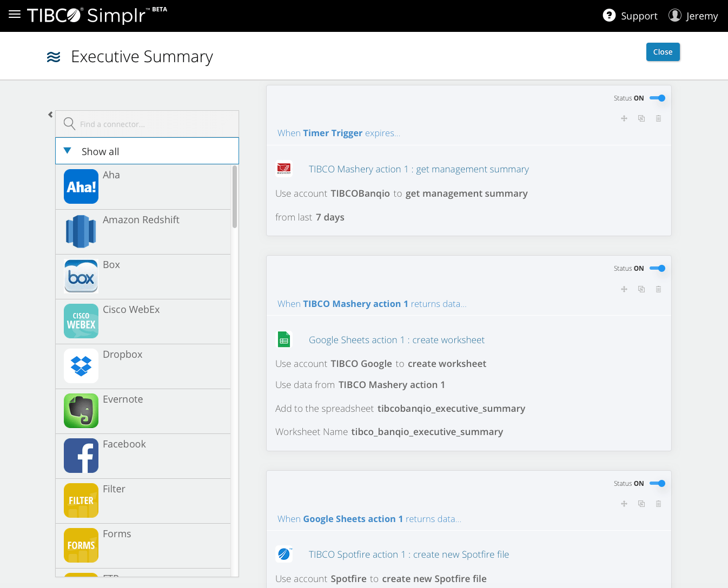Duplicate the Google Sheets-triggered card

click(x=641, y=504)
